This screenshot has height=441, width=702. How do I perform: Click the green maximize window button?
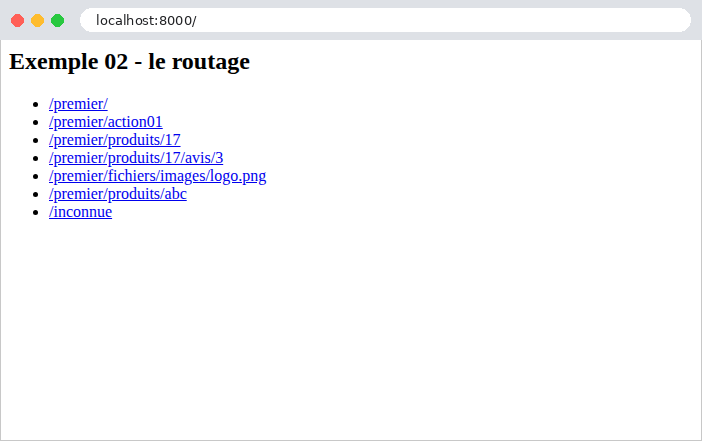57,21
